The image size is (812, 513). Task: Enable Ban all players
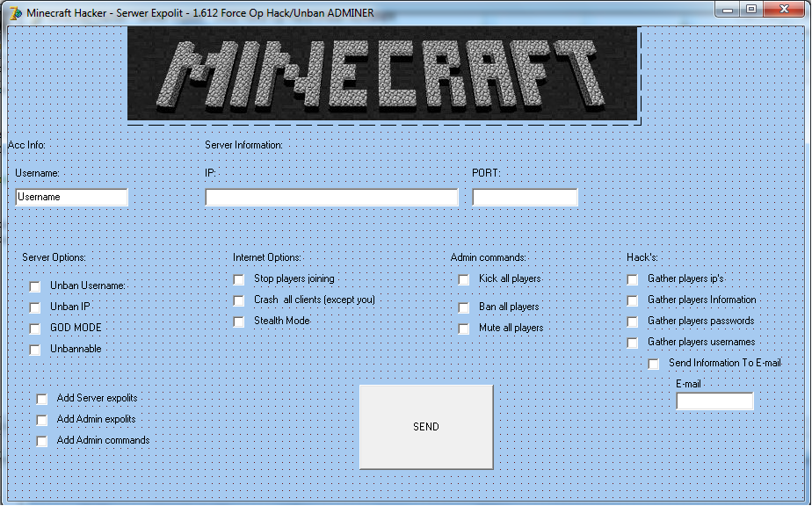pos(463,307)
